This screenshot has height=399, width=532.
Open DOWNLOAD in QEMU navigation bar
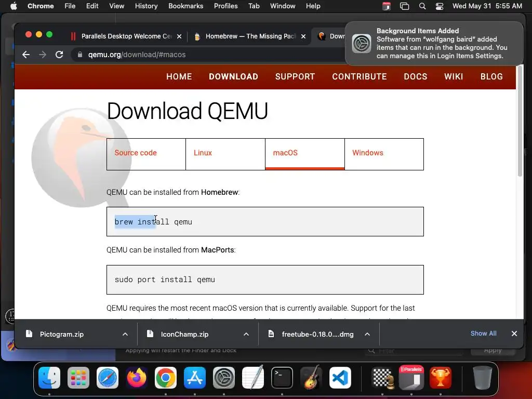click(233, 77)
